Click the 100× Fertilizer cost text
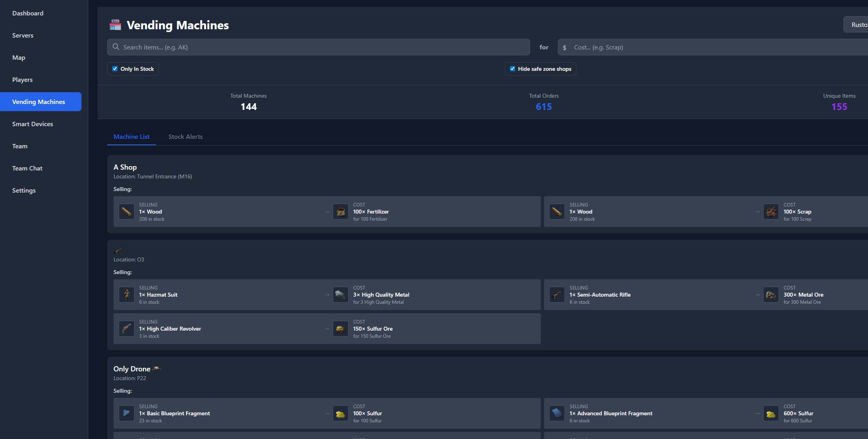868x439 pixels. (x=371, y=212)
